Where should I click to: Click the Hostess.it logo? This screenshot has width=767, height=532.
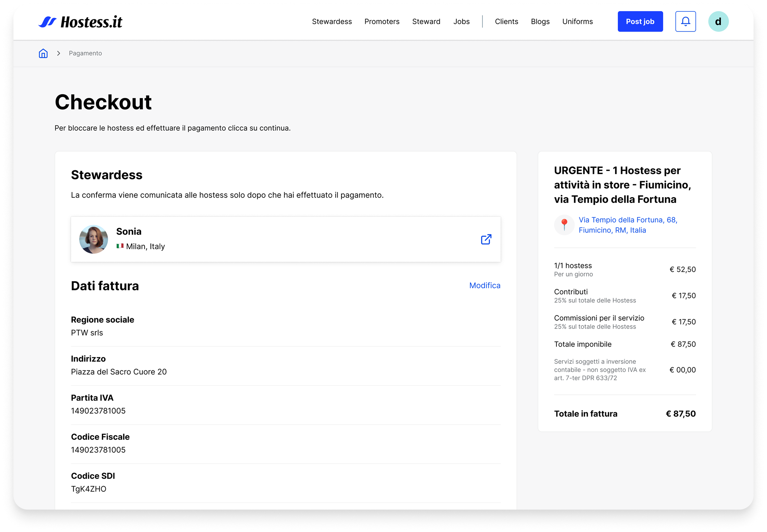click(x=80, y=22)
